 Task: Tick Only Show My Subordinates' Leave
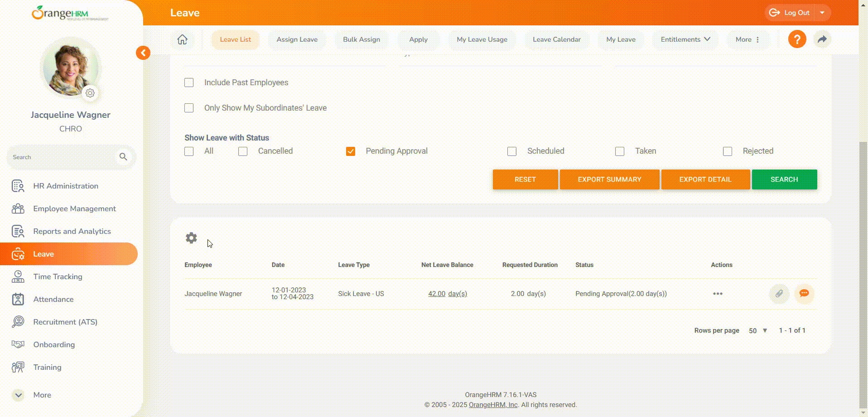pyautogui.click(x=189, y=108)
